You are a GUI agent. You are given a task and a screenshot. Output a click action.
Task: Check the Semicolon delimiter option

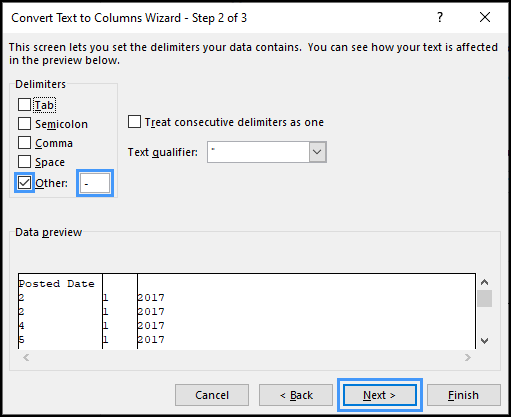(24, 123)
